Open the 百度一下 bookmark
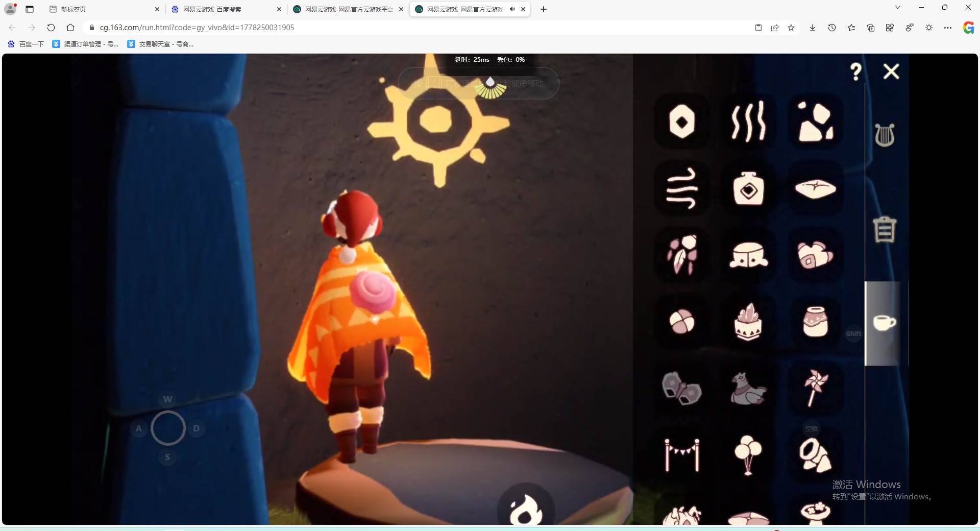The width and height of the screenshot is (980, 531). pos(26,44)
